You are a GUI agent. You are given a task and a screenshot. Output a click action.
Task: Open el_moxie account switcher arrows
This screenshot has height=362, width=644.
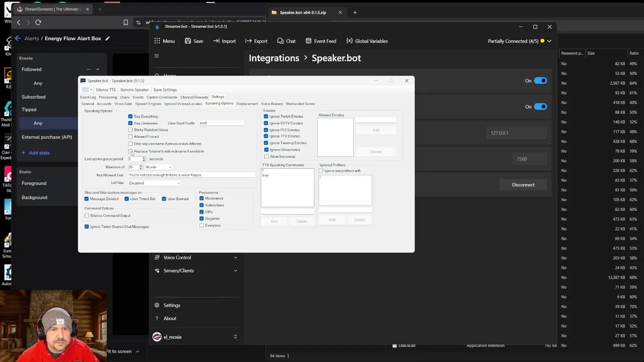(235, 337)
